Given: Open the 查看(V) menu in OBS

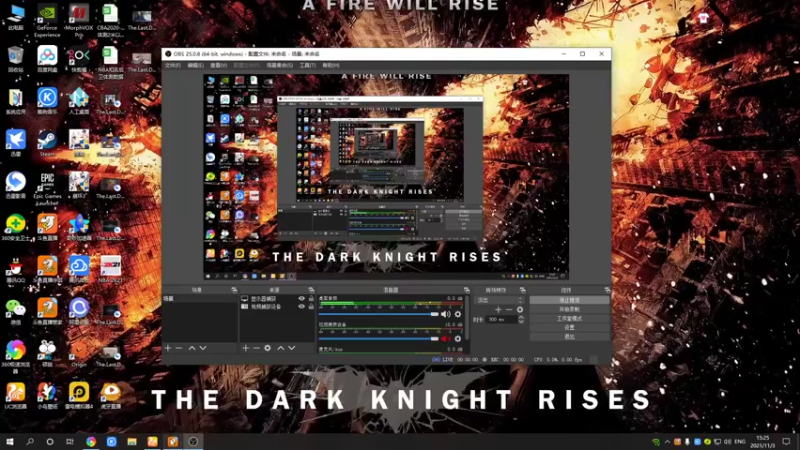Looking at the screenshot, I should [218, 66].
